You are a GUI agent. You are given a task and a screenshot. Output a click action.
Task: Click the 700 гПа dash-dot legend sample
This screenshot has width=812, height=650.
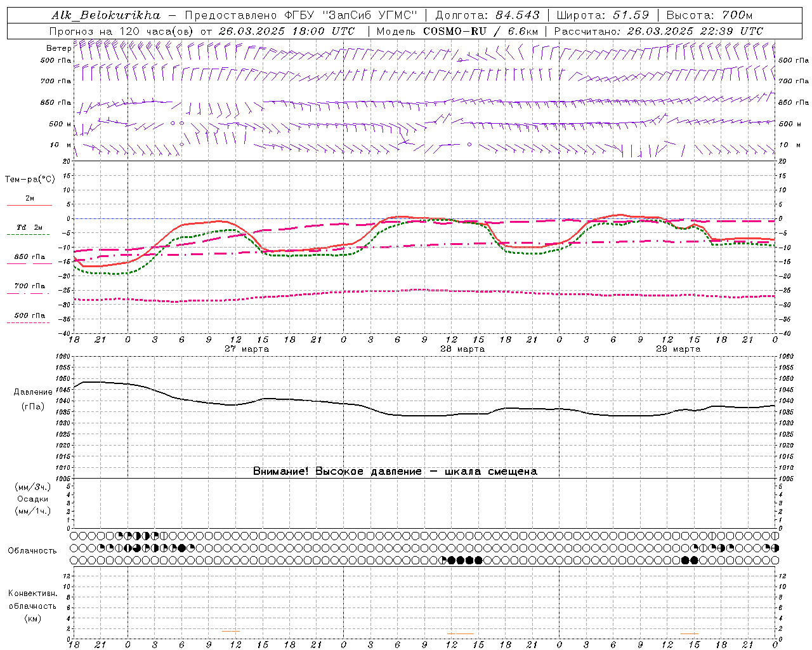click(x=29, y=293)
